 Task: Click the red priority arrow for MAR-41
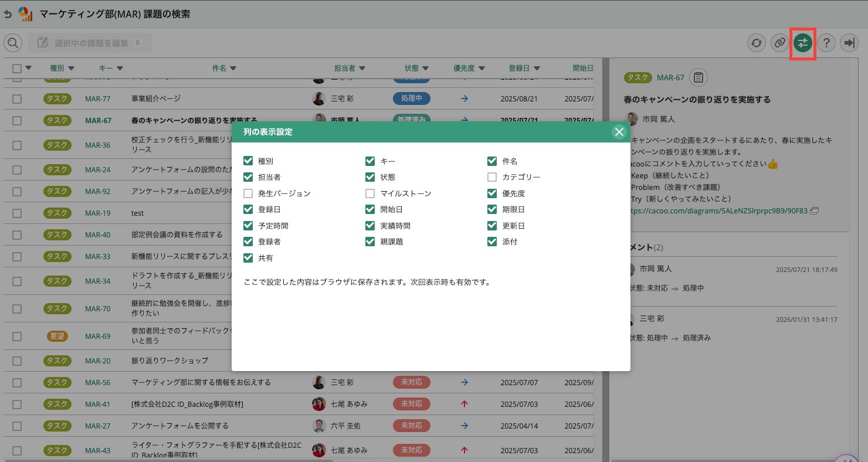click(464, 404)
